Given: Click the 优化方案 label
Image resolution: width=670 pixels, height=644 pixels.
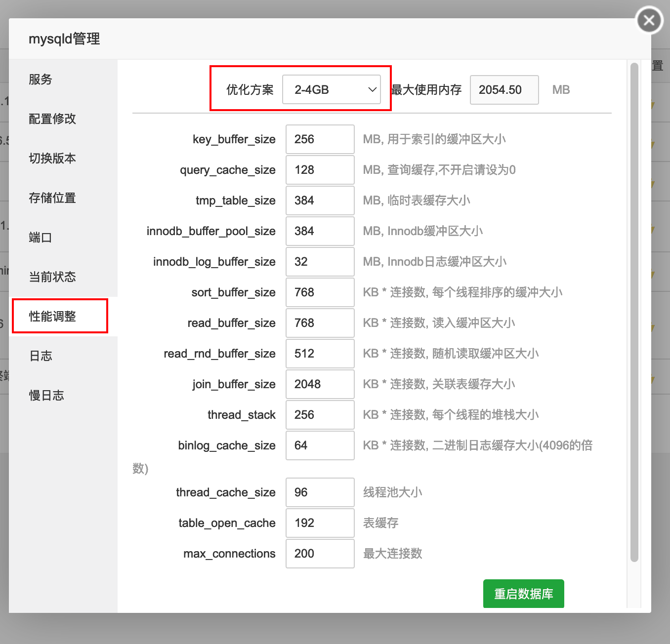Looking at the screenshot, I should pos(250,90).
